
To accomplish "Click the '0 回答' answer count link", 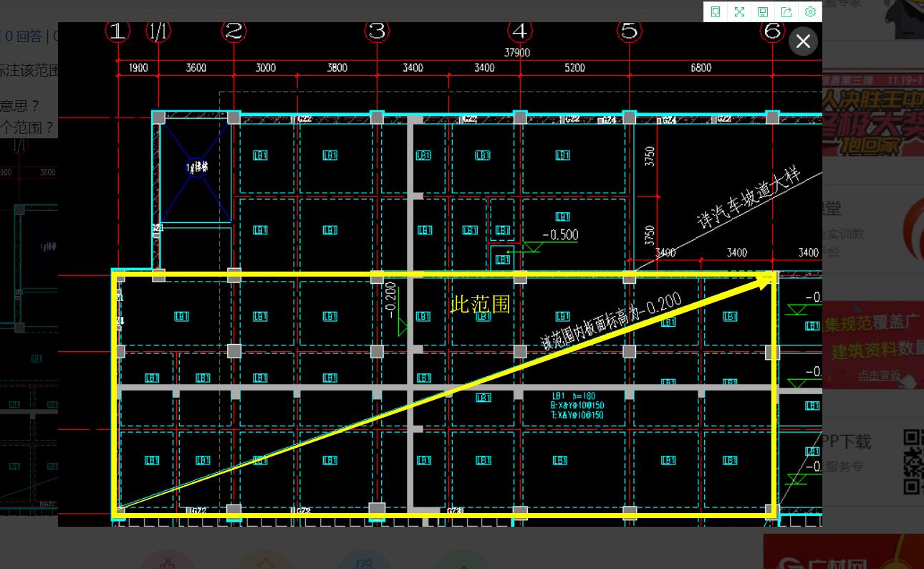I will (x=23, y=36).
